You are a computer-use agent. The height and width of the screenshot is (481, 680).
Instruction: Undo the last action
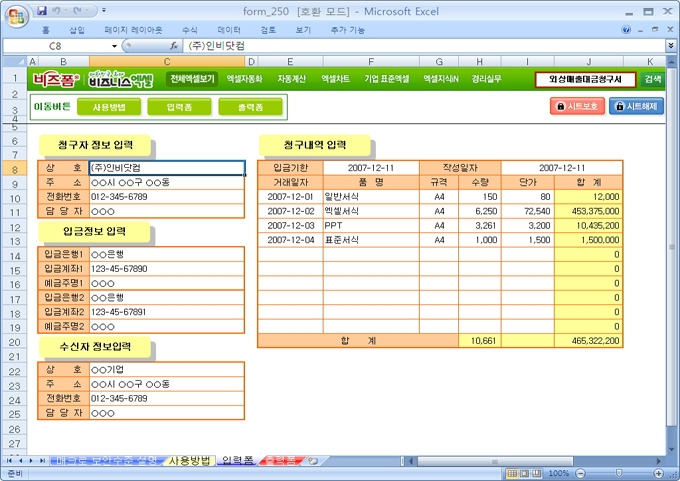point(56,10)
